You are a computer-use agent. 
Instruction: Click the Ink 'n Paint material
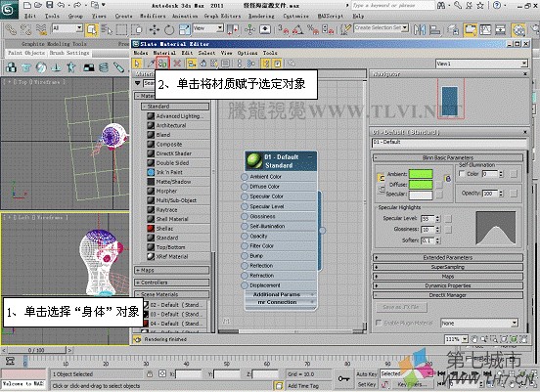(169, 172)
